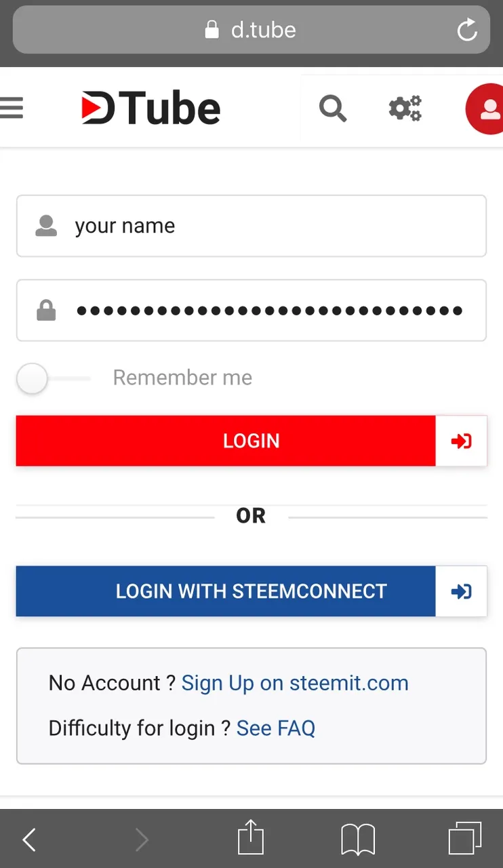This screenshot has height=868, width=503.
Task: Click the DTube logo
Action: point(151,108)
